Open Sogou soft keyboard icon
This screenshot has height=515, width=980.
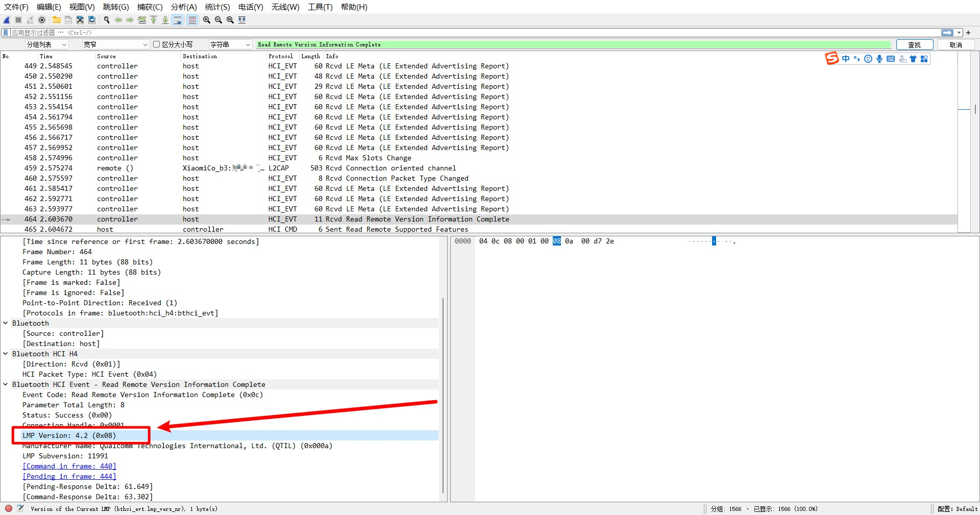891,59
